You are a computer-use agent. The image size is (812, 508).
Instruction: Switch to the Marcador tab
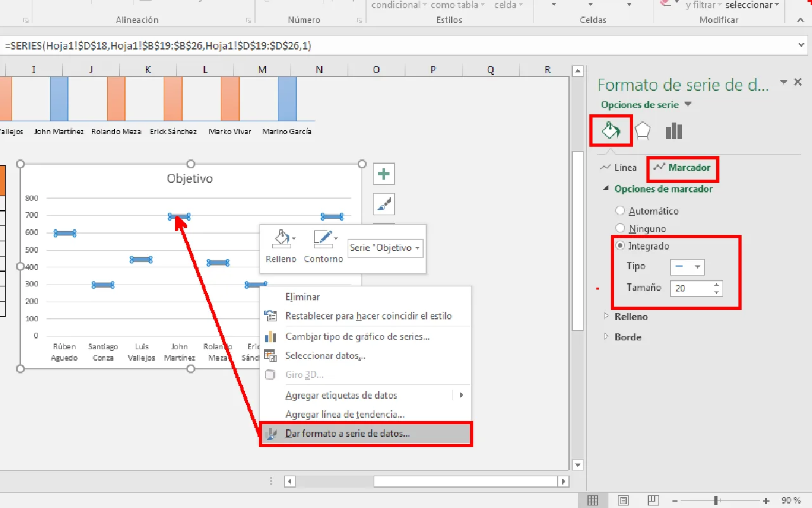682,168
